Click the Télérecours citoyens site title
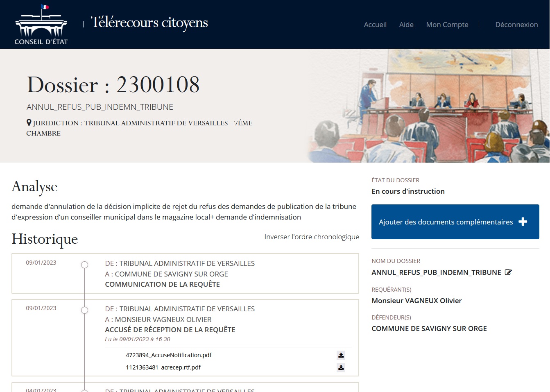The width and height of the screenshot is (550, 392). click(x=149, y=23)
